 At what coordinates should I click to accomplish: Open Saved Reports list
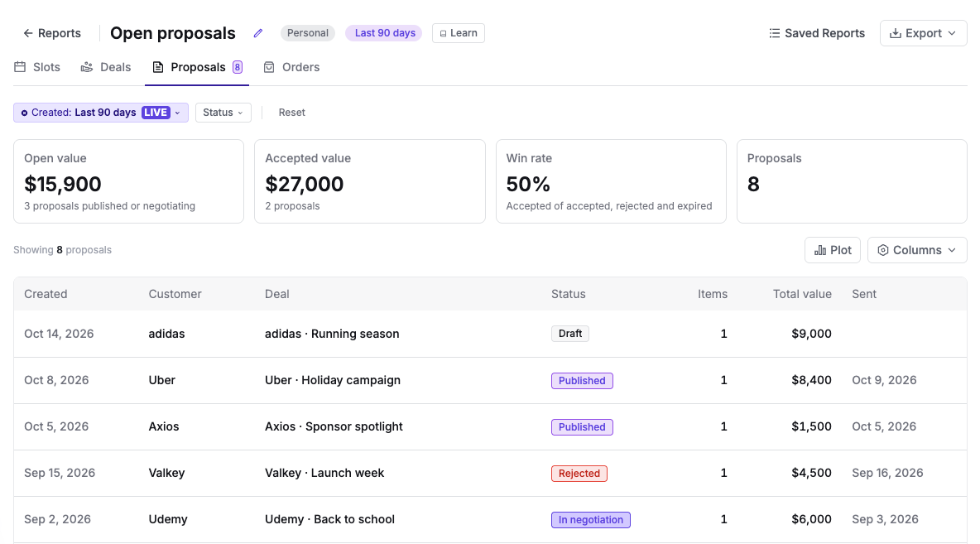pyautogui.click(x=817, y=33)
